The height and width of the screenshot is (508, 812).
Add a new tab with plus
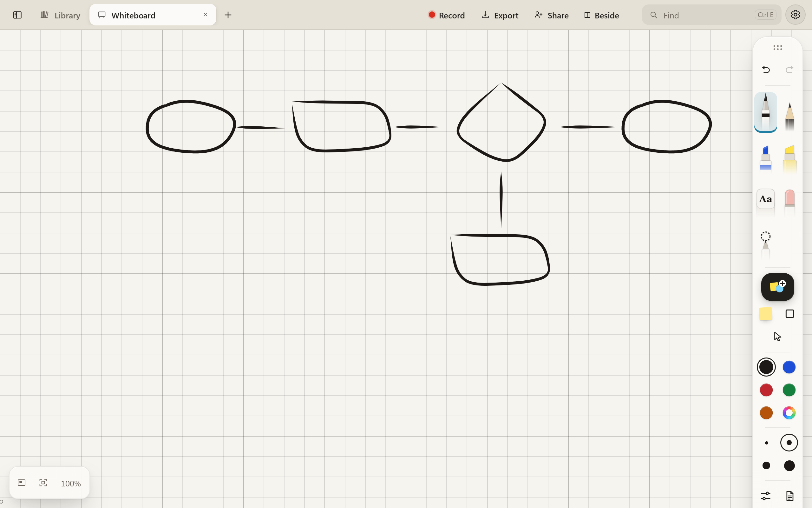228,15
